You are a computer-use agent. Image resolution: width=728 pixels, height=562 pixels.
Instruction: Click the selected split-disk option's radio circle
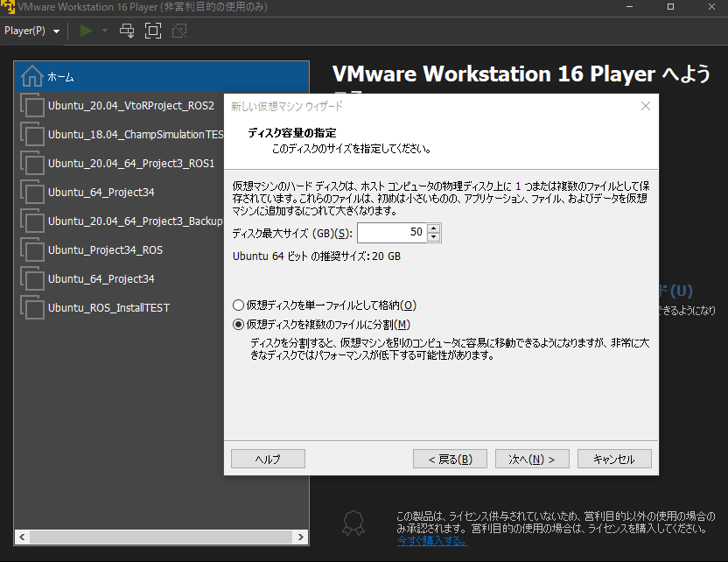pos(237,324)
